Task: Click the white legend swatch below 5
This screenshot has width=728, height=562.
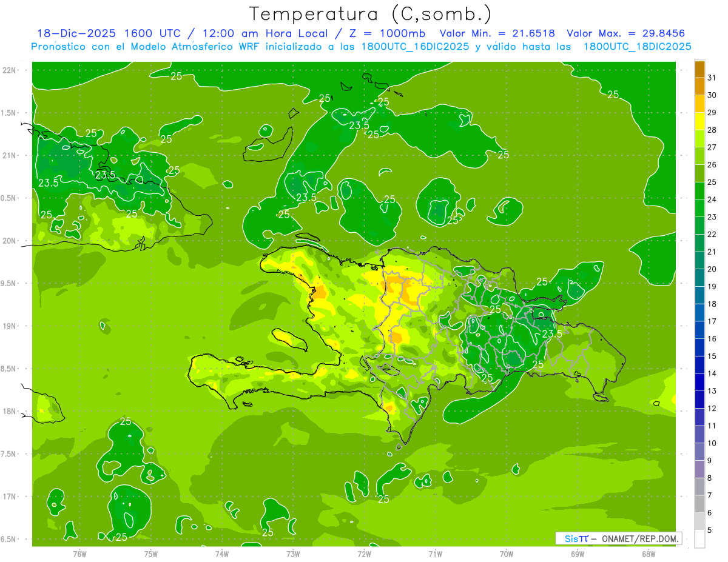Action: [699, 539]
